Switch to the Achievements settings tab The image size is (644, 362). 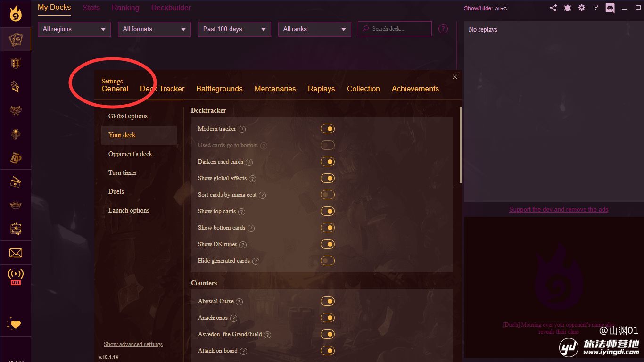click(415, 89)
